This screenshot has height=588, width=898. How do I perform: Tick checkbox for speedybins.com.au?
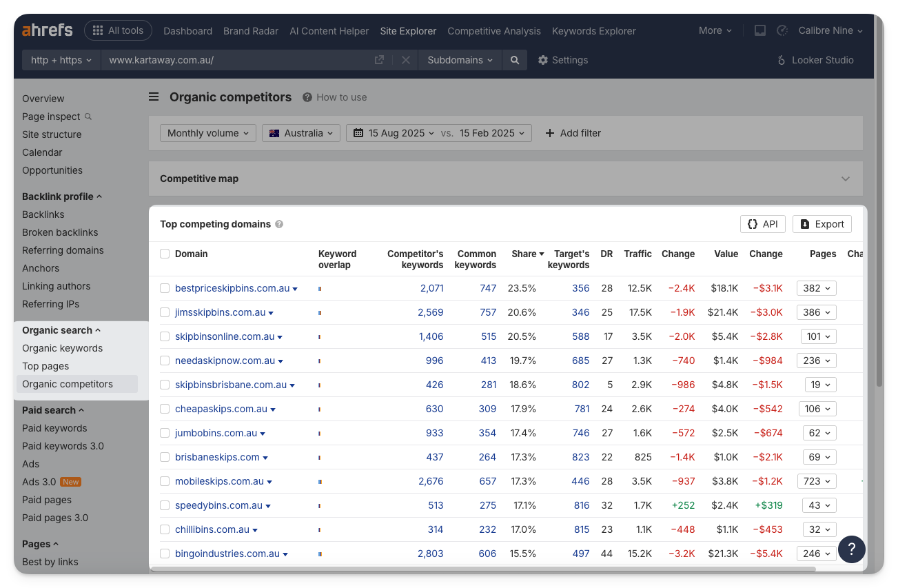165,505
